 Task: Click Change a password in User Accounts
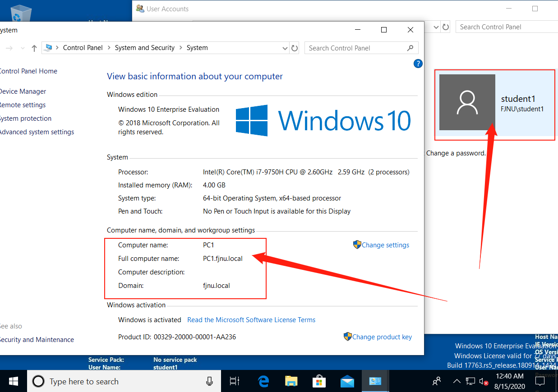click(x=456, y=153)
